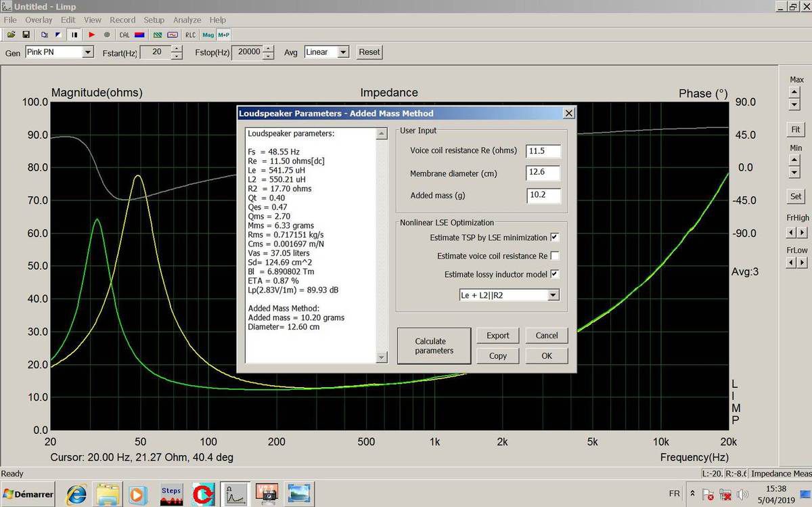
Task: Click the OK button
Action: [x=547, y=355]
